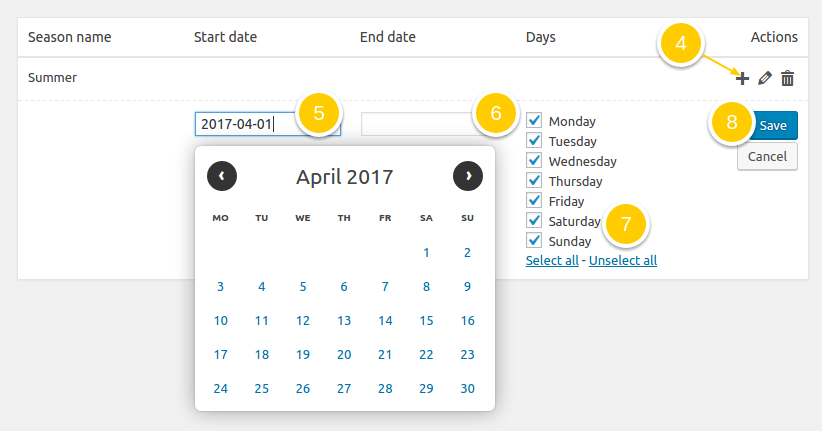This screenshot has width=822, height=431.
Task: Select April 1 in the date picker
Action: [x=426, y=253]
